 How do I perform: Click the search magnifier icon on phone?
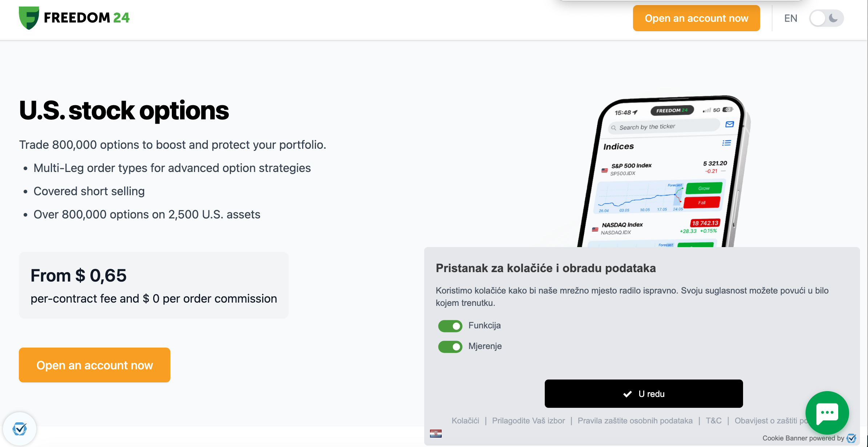[613, 128]
